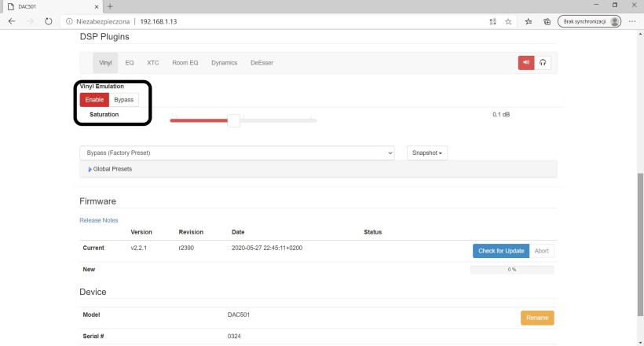Click the 0.1 dB saturation value
Viewport: 644px width, 346px height.
pyautogui.click(x=501, y=114)
